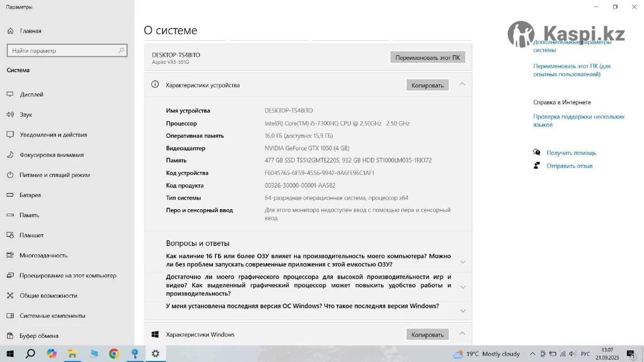Viewport: 644px width, 362px height.
Task: Open Notifications and actions (Уведомления и действия)
Action: 53,135
